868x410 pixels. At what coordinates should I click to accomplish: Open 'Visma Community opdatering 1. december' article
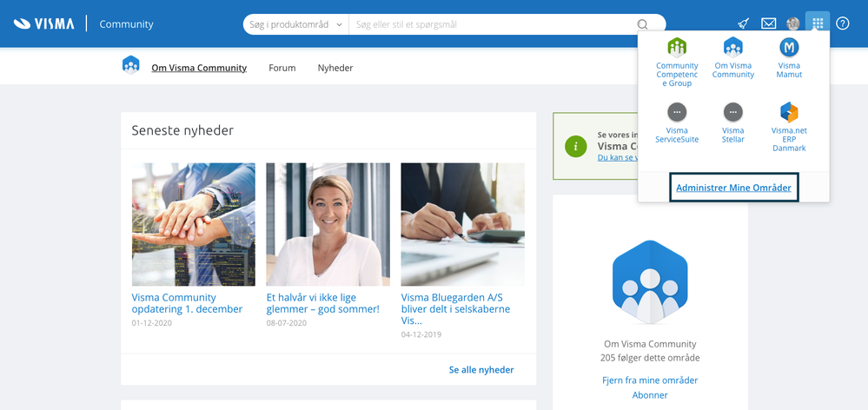pyautogui.click(x=187, y=303)
